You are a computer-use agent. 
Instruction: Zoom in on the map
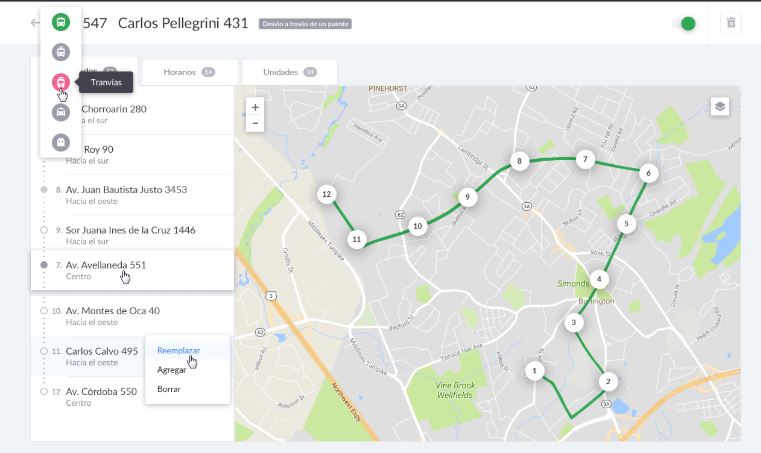click(x=255, y=107)
